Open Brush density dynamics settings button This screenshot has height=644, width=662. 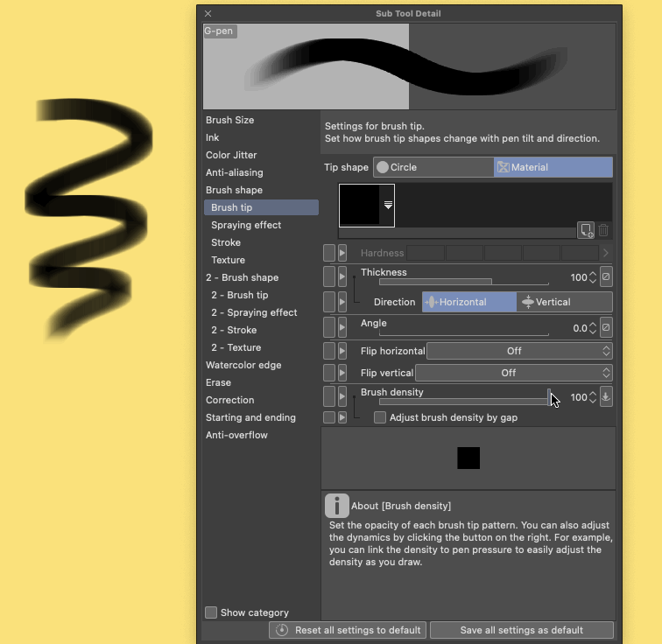pyautogui.click(x=606, y=397)
